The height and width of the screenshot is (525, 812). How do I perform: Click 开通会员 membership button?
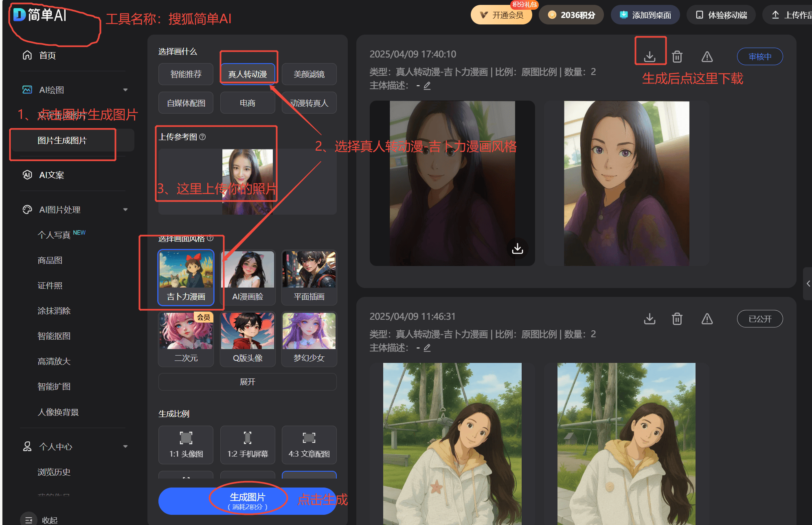coord(501,15)
